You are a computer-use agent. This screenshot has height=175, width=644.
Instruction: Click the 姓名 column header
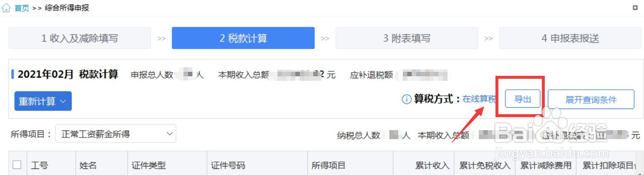pos(88,165)
